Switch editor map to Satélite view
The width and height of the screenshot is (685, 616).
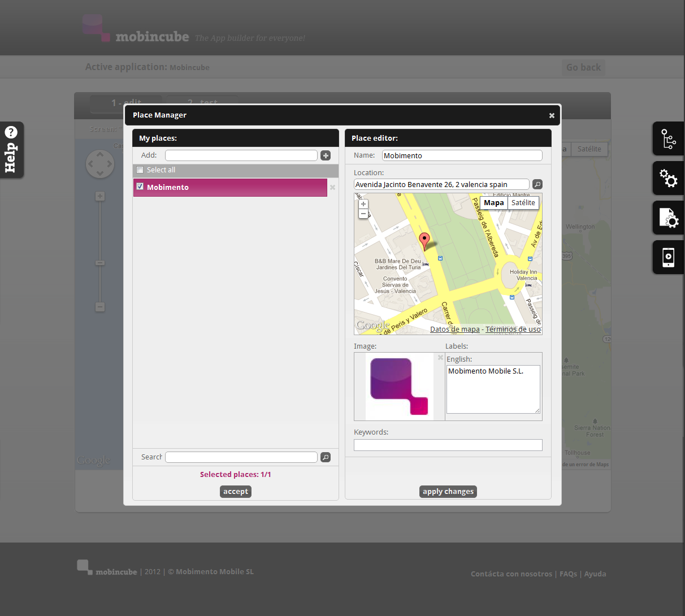pyautogui.click(x=523, y=203)
